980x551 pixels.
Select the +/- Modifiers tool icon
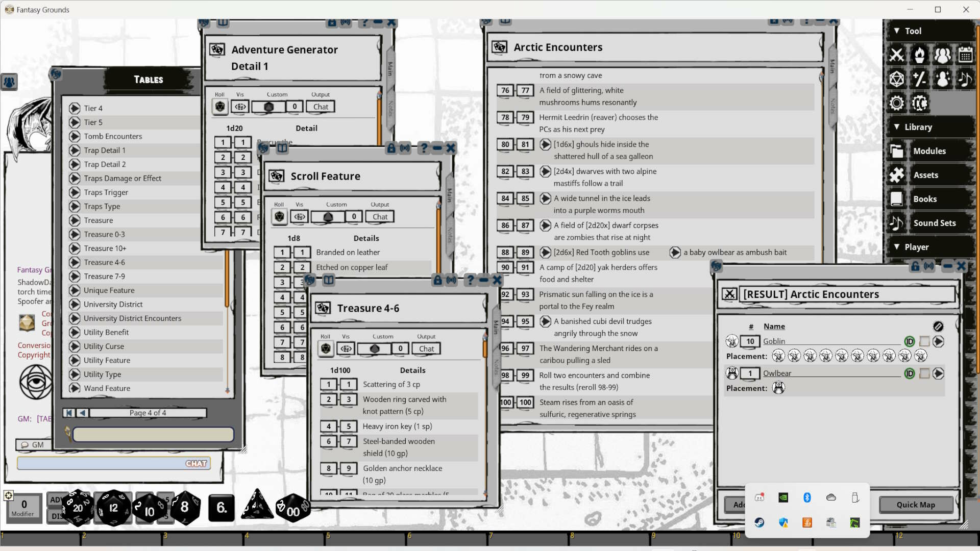[920, 79]
